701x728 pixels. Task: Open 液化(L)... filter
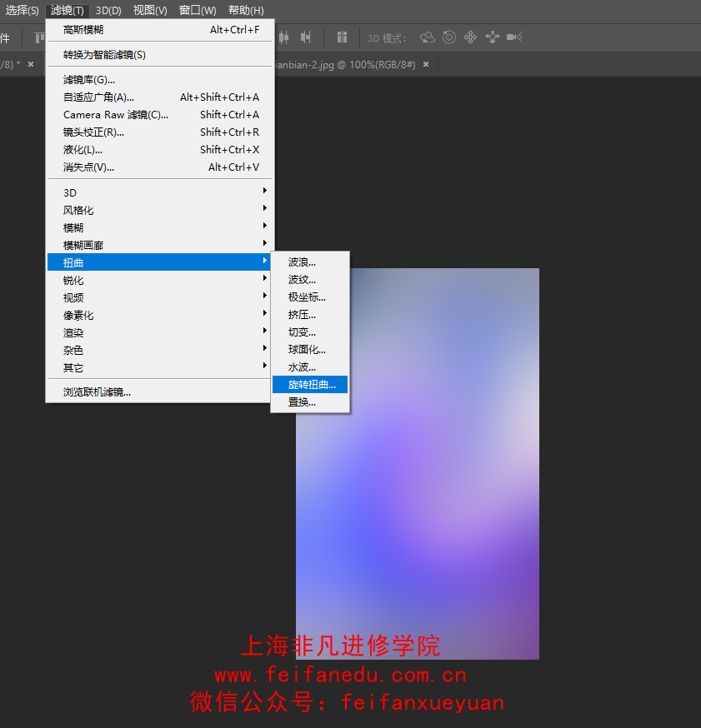160,149
